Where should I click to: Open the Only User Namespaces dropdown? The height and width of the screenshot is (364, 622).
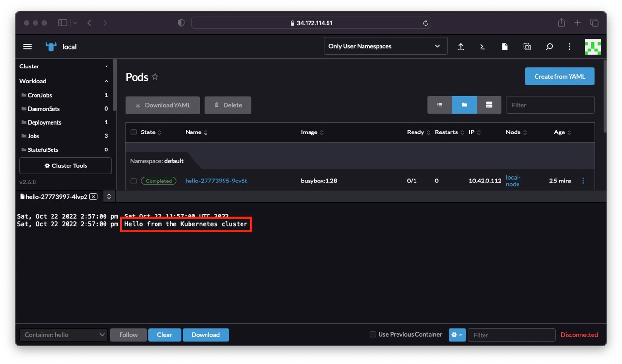(385, 46)
